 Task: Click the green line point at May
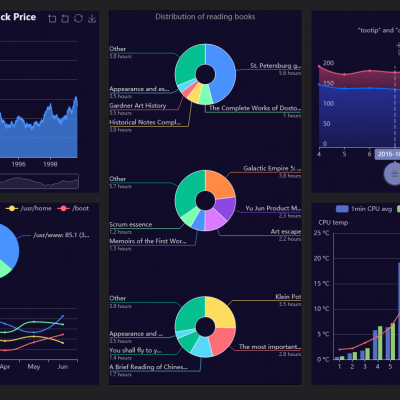[x=34, y=322]
